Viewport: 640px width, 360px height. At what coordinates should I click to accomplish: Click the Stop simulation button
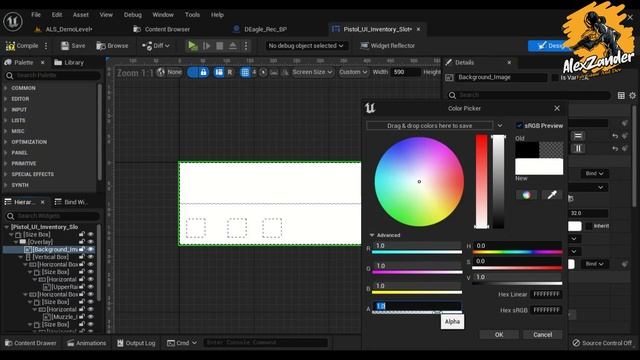click(220, 46)
